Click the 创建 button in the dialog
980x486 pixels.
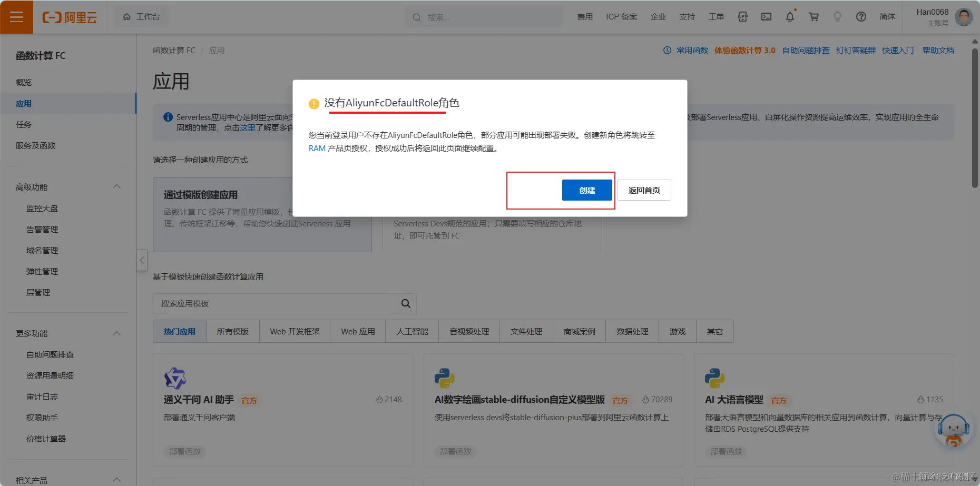click(587, 190)
